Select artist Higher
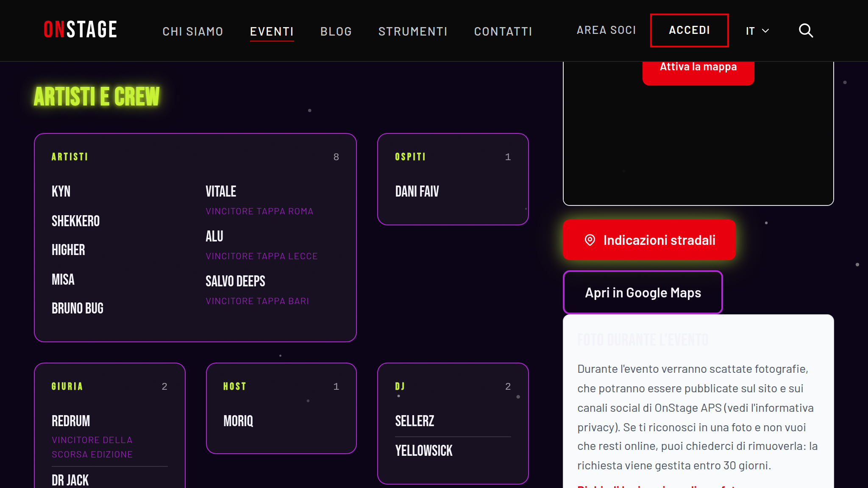Screen dimensions: 868x488 (68, 250)
